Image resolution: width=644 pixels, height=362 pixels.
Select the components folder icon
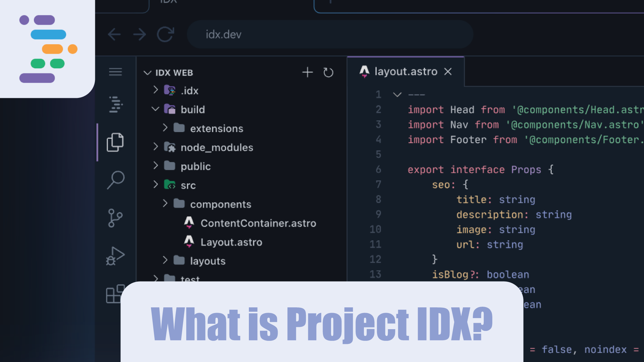click(x=179, y=203)
